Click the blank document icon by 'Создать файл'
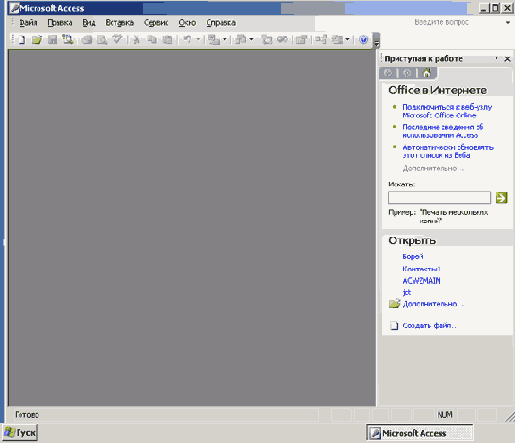This screenshot has height=443, width=515. point(394,325)
